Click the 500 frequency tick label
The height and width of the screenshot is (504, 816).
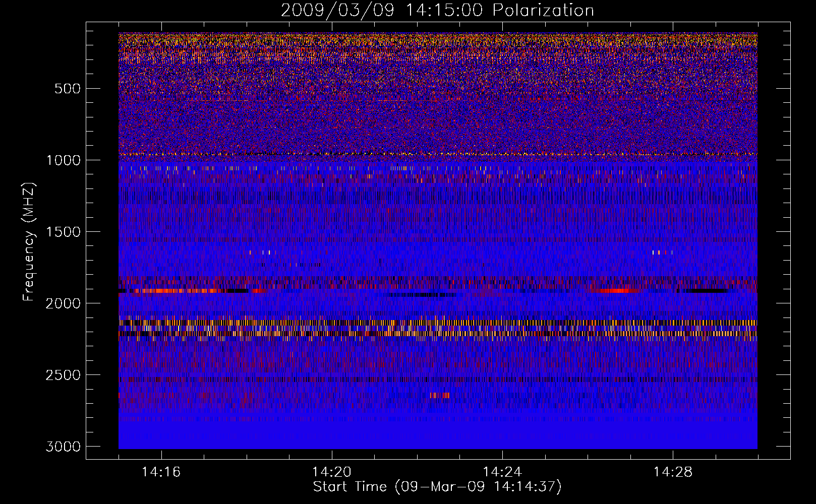coord(68,89)
